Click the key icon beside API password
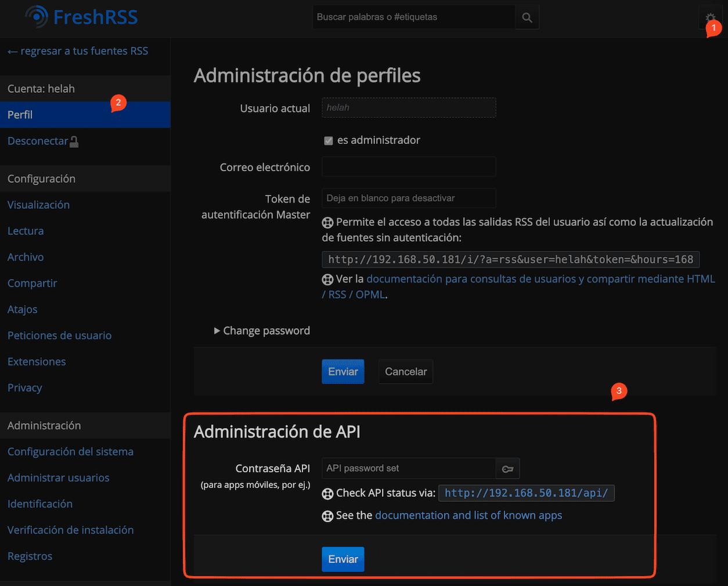This screenshot has width=728, height=586. coord(508,469)
